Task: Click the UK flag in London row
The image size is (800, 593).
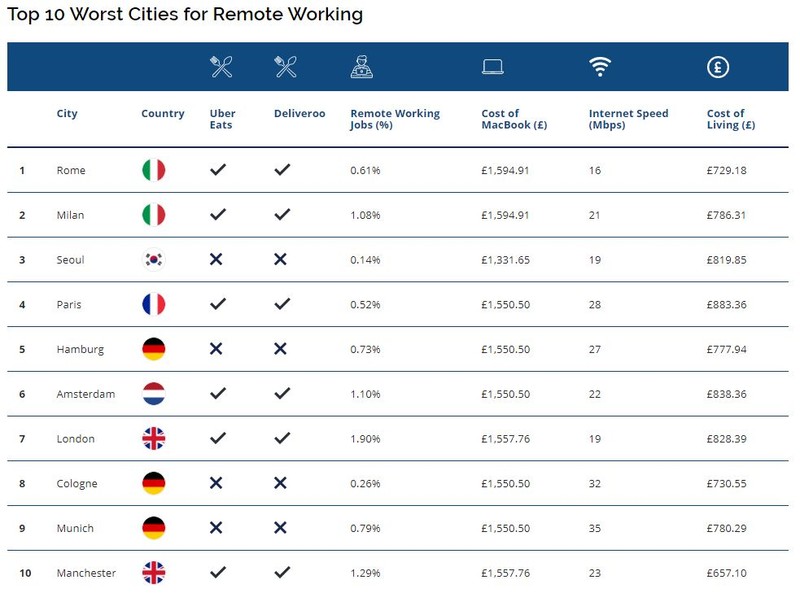Action: coord(154,438)
